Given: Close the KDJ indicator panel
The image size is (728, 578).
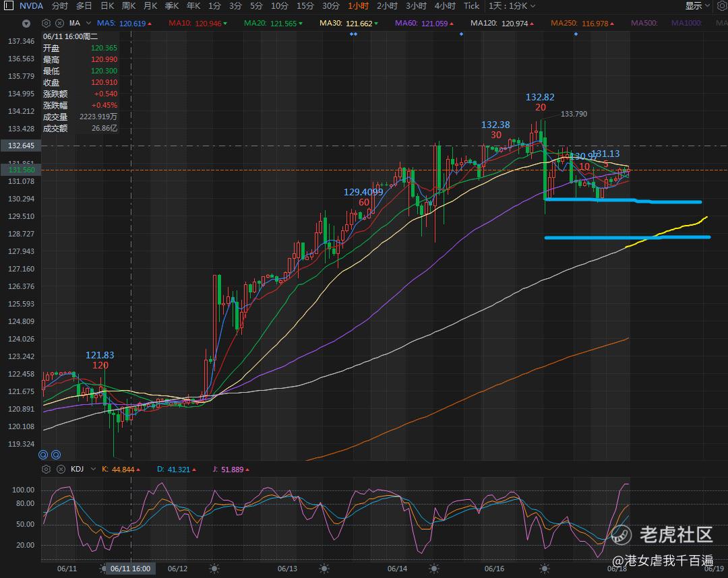Looking at the screenshot, I should click(61, 469).
